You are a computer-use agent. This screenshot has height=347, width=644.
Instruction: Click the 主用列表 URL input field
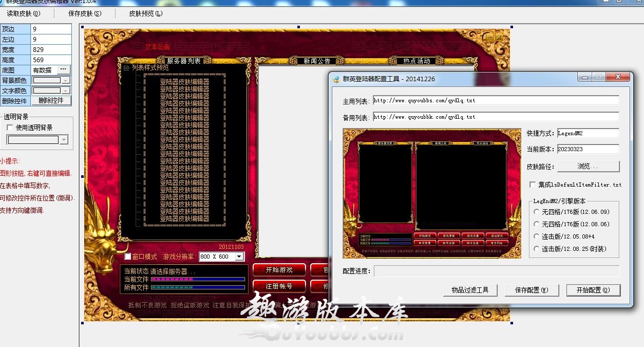(496, 101)
